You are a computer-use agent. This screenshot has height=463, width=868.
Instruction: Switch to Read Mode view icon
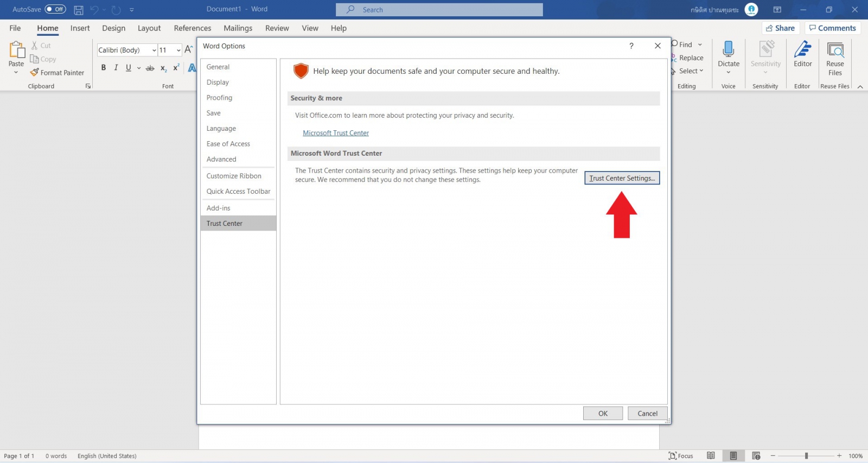pos(711,456)
